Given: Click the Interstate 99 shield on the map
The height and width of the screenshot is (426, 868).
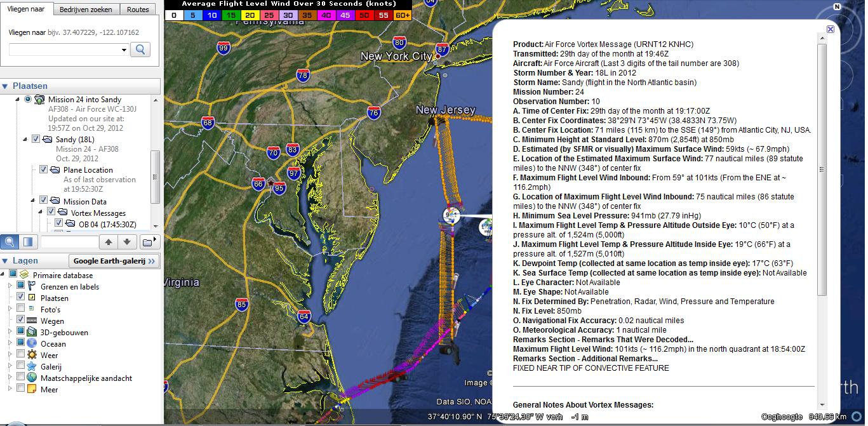Looking at the screenshot, I should pyautogui.click(x=224, y=48).
